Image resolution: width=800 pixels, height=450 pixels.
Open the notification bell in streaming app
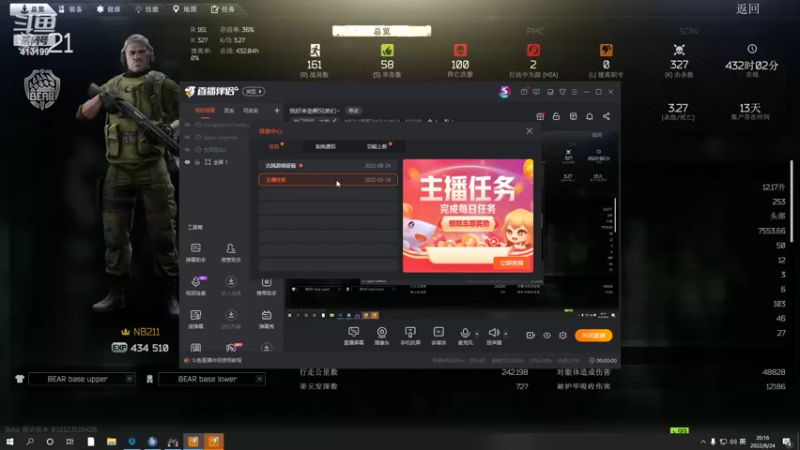click(589, 116)
